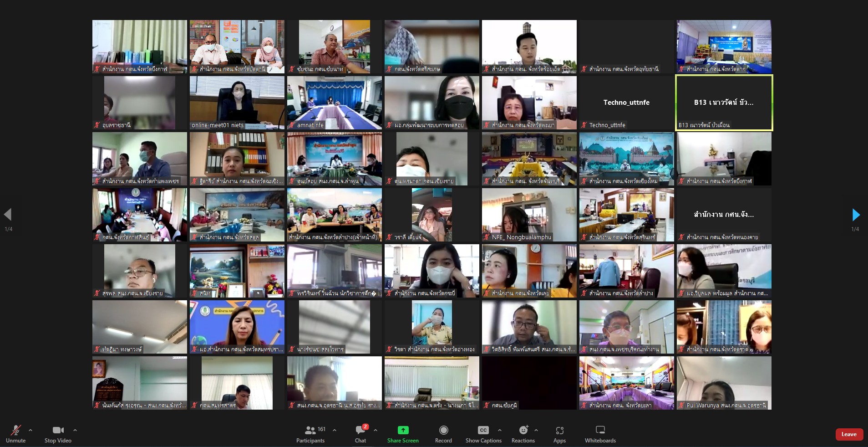The height and width of the screenshot is (447, 868).
Task: Leave the meeting
Action: click(849, 434)
